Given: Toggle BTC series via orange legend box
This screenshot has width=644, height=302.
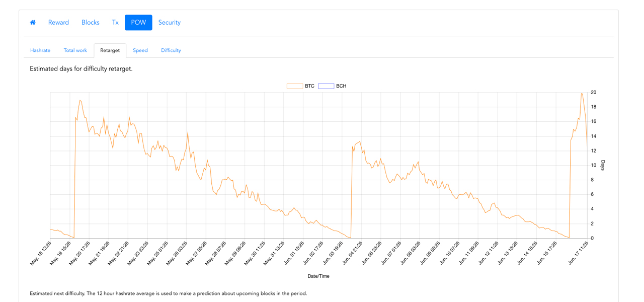Looking at the screenshot, I should pyautogui.click(x=295, y=86).
